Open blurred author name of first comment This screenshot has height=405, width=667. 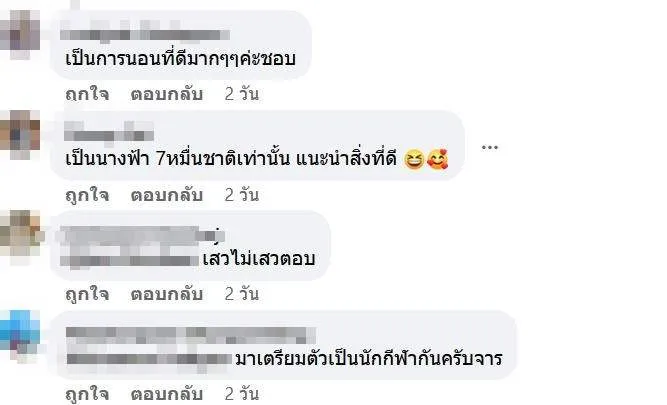[x=145, y=32]
